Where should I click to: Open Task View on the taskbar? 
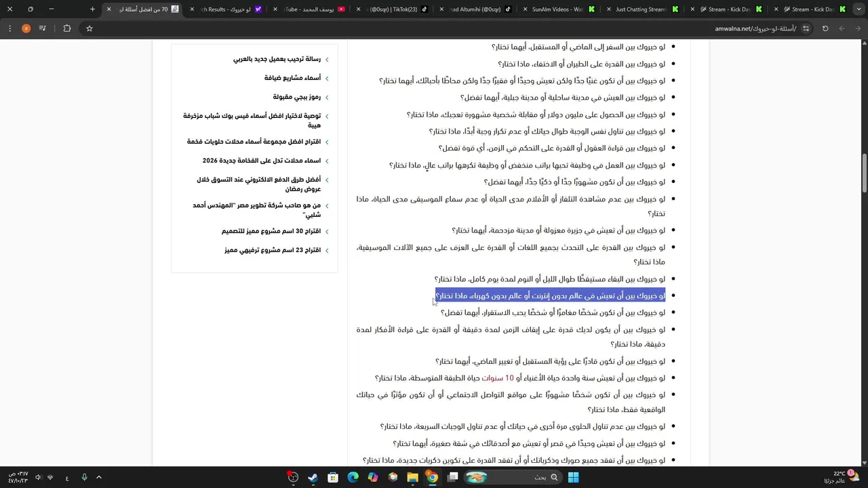pos(452,477)
